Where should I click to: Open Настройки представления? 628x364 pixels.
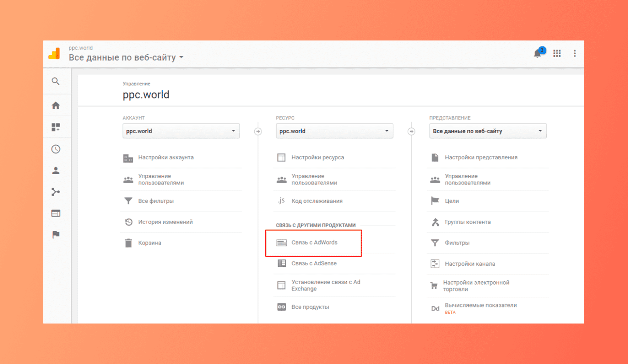481,158
